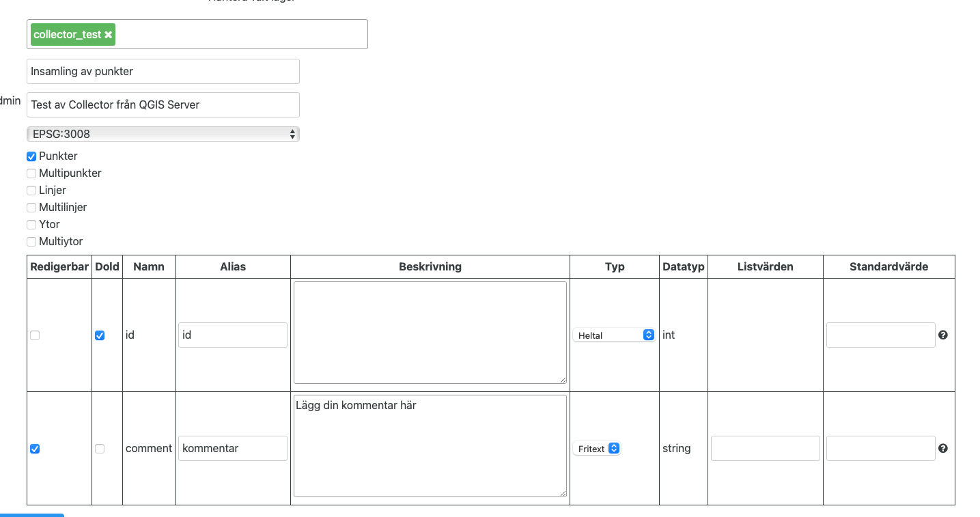Uncheck Dold checkbox for id row

click(x=100, y=335)
